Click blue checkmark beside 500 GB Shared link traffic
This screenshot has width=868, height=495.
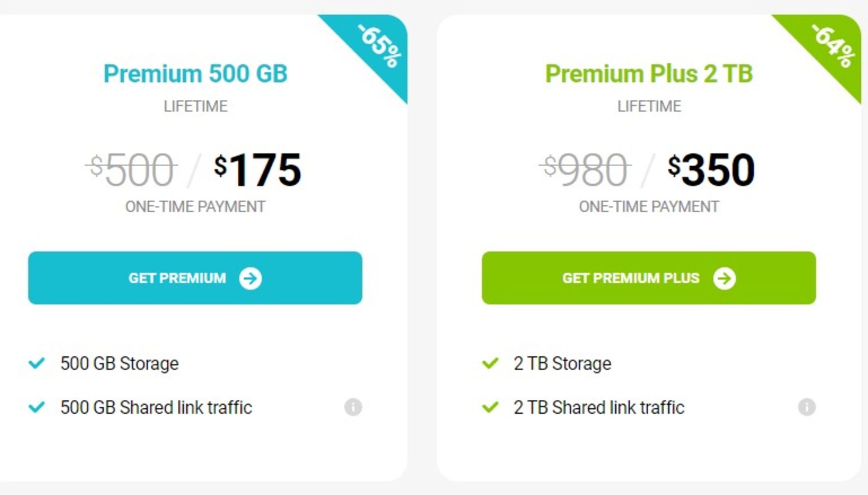(x=37, y=407)
